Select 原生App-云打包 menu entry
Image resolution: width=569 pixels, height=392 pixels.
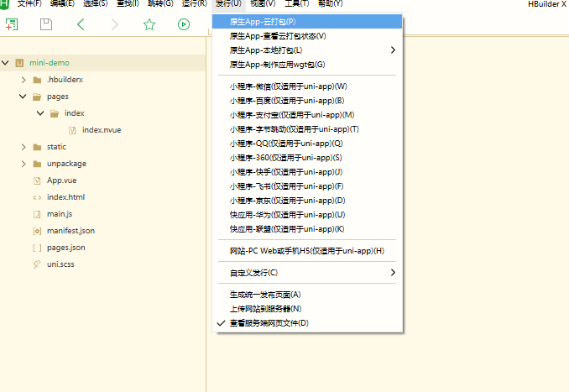click(x=262, y=21)
